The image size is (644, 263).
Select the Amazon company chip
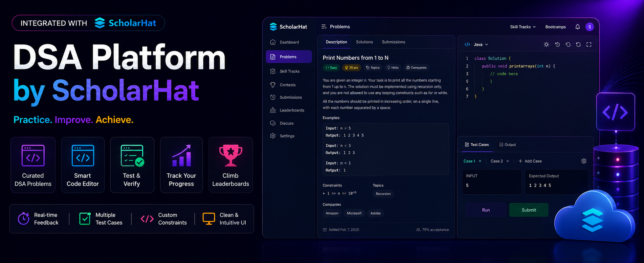tap(332, 213)
